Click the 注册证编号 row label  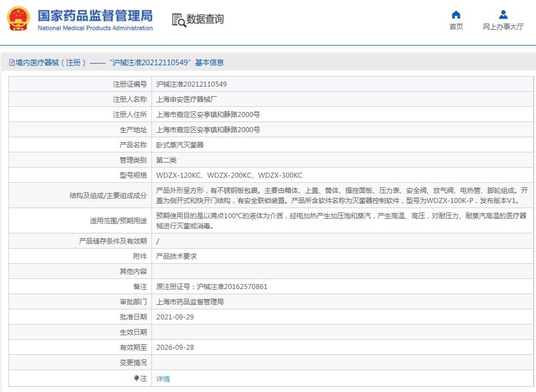(130, 84)
